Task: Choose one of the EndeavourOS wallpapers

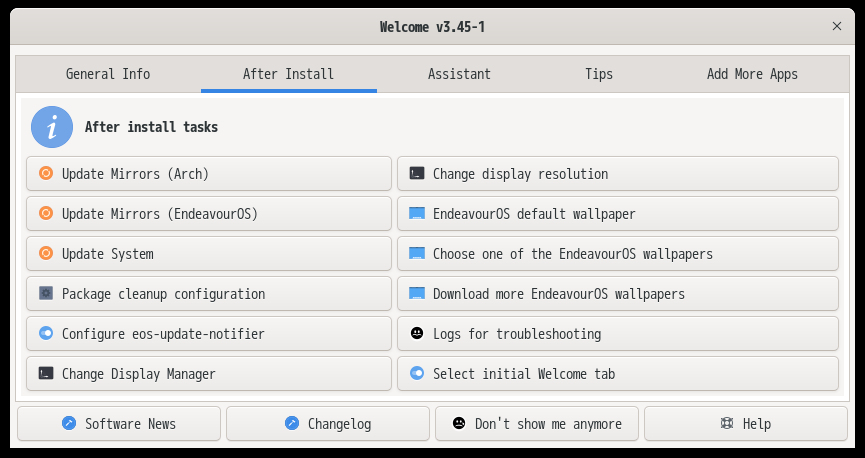Action: coord(618,254)
